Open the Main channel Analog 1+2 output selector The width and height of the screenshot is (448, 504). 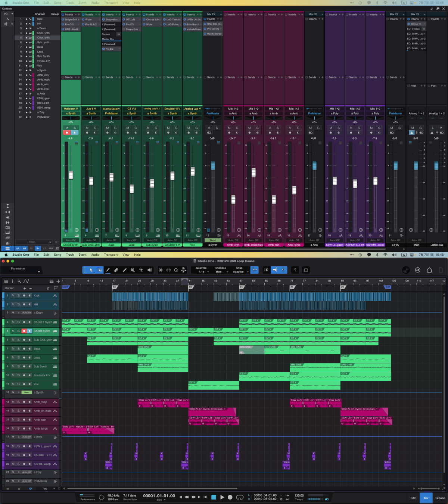click(416, 113)
